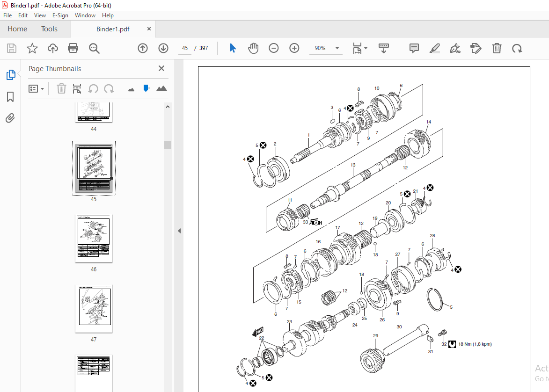Enlarge page thumbnail size
This screenshot has width=549, height=392.
tap(161, 88)
